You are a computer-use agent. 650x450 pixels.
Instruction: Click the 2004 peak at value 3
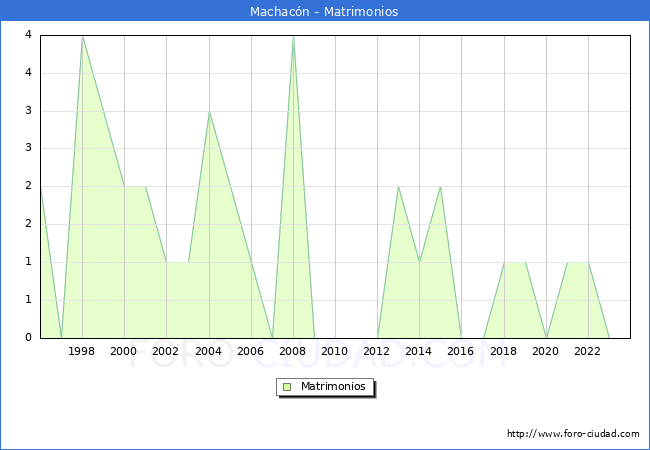pyautogui.click(x=208, y=111)
